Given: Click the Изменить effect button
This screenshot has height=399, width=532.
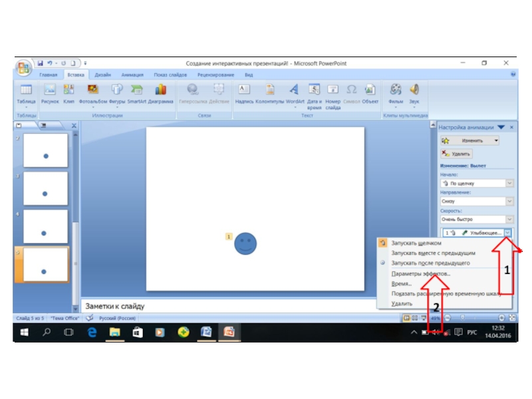Looking at the screenshot, I should [469, 141].
